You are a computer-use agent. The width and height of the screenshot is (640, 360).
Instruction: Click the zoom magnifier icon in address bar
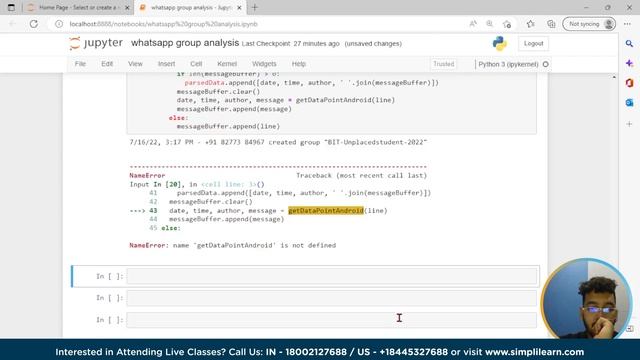[x=489, y=24]
